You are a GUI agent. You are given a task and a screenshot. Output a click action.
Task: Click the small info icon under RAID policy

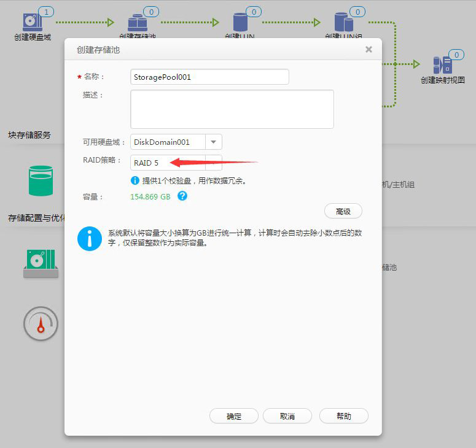135,180
